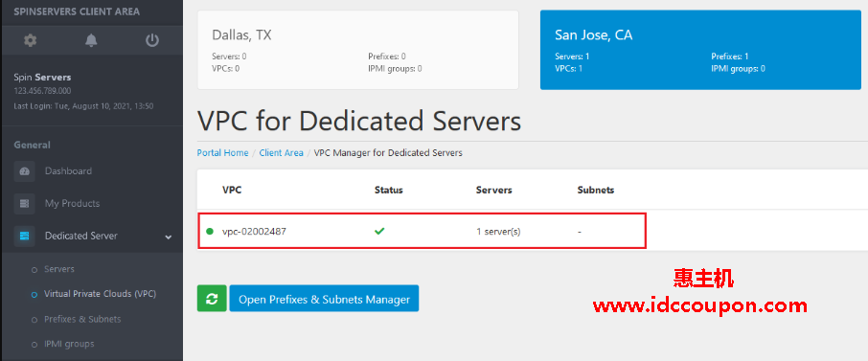The width and height of the screenshot is (868, 361).
Task: Open the settings gear icon in sidebar
Action: tap(30, 40)
